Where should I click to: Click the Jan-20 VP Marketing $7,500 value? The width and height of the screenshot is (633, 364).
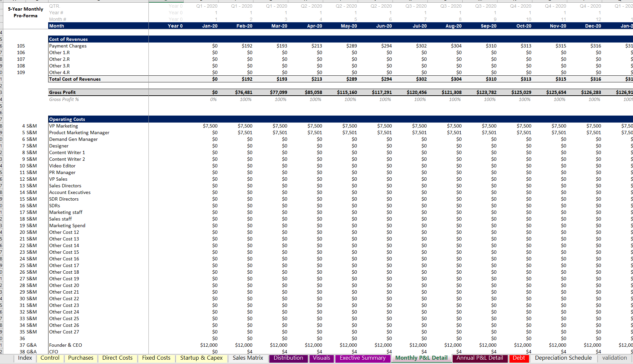point(210,126)
